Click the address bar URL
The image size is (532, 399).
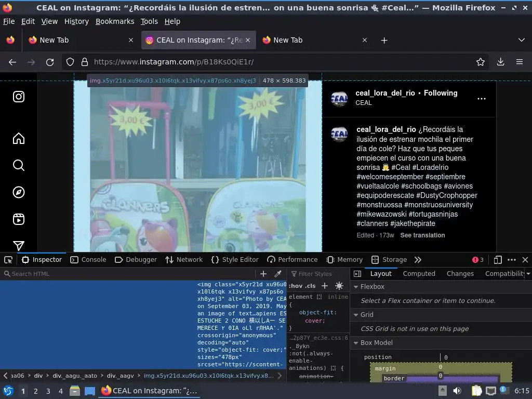pos(174,62)
